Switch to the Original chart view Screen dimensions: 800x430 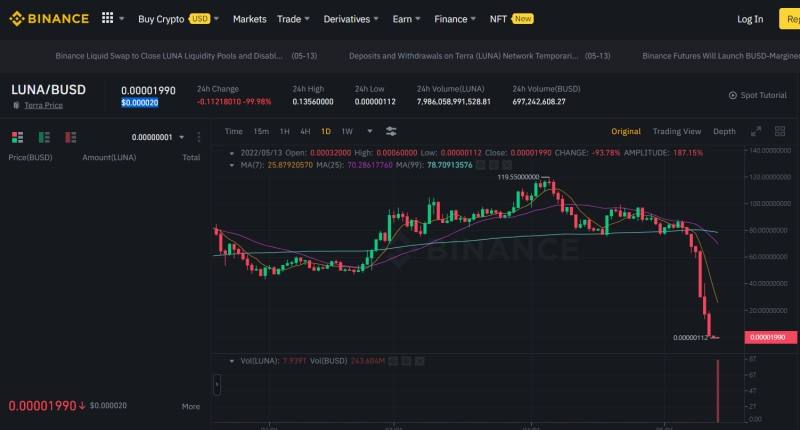coord(626,132)
